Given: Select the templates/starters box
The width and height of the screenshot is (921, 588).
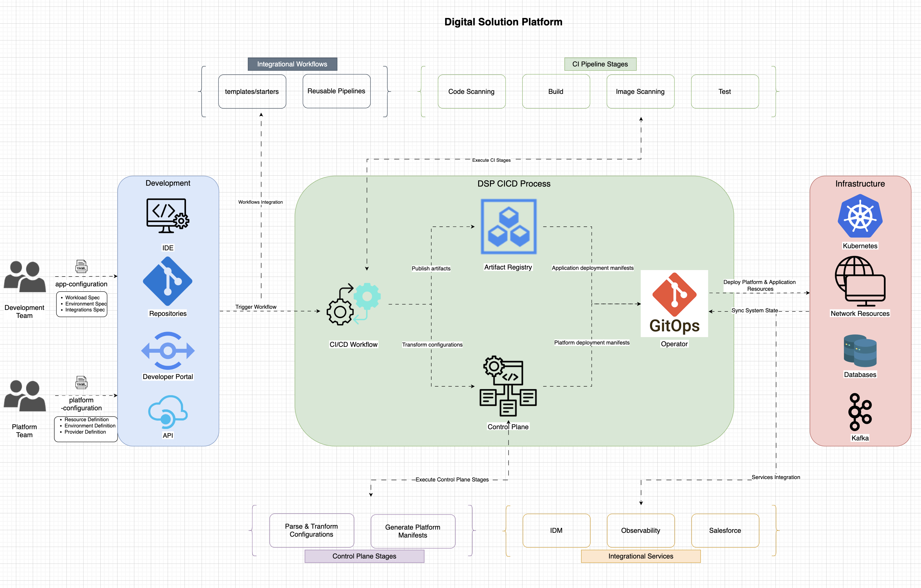Looking at the screenshot, I should click(x=252, y=92).
